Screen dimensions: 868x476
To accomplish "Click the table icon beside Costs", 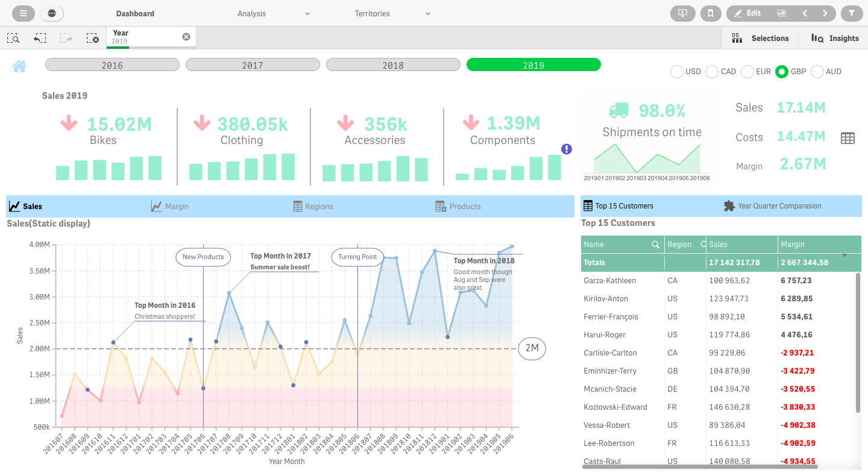I will point(848,138).
